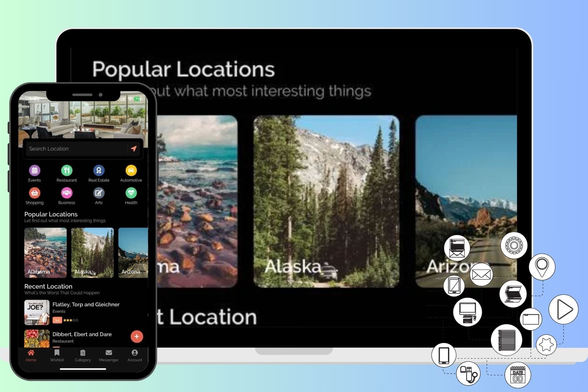Screen dimensions: 588x392
Task: Click the browser window circle icon
Action: coord(531,319)
